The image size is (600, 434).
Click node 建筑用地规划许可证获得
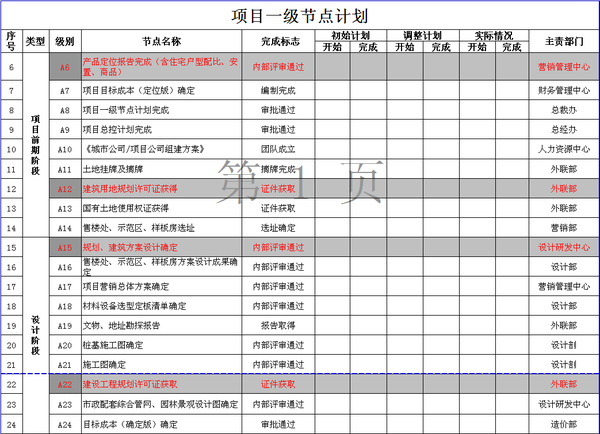pos(161,189)
